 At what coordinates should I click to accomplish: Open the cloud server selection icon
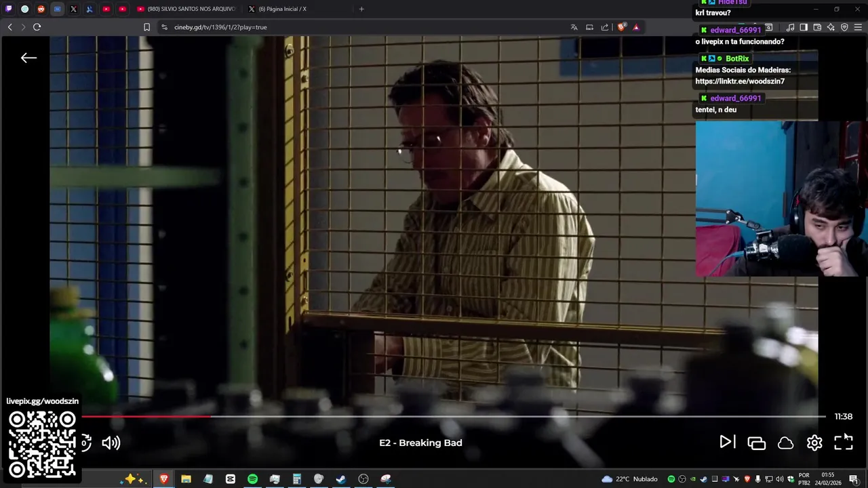[785, 443]
